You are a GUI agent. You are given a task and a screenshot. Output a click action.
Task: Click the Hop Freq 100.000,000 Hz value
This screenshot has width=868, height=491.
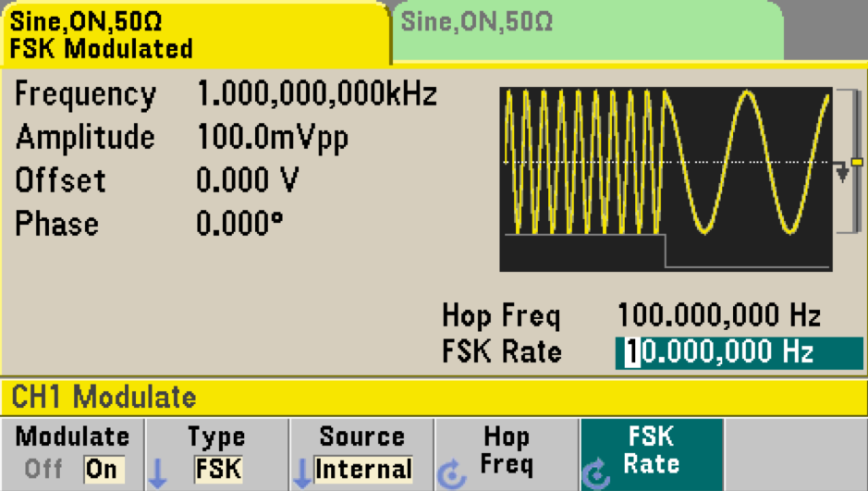tap(718, 315)
